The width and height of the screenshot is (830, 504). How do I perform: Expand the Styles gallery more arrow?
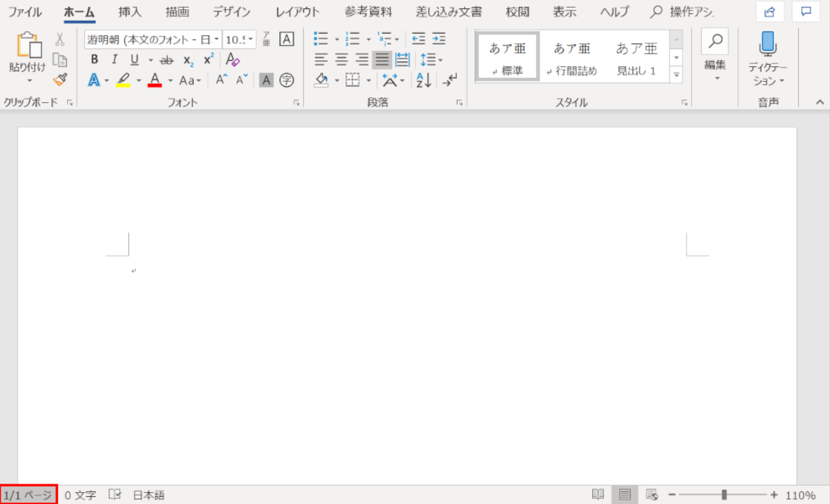[676, 74]
